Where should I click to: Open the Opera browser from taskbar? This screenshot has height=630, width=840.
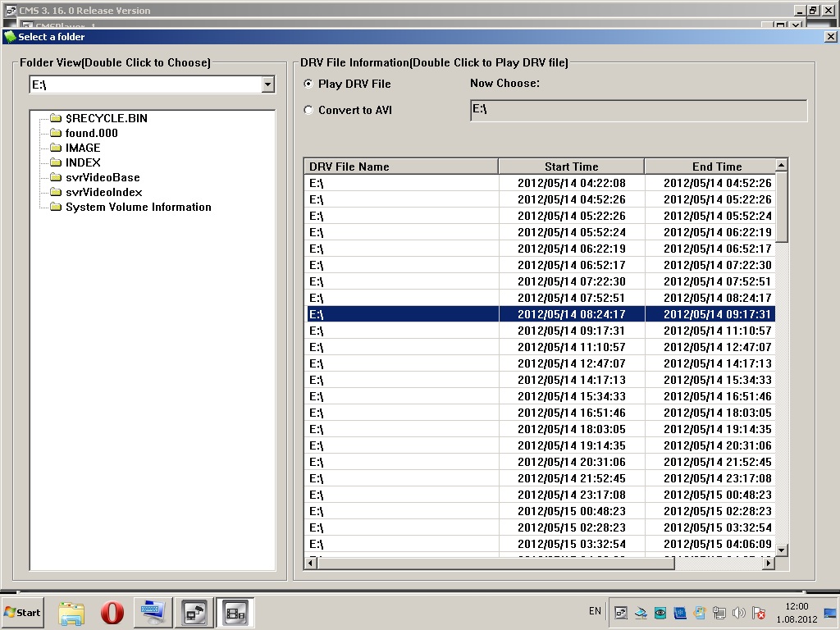click(112, 612)
